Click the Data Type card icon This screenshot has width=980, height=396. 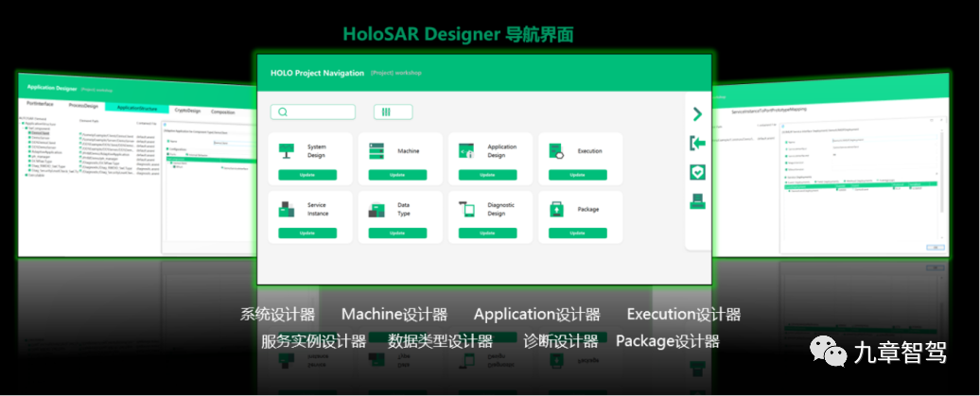coord(376,210)
